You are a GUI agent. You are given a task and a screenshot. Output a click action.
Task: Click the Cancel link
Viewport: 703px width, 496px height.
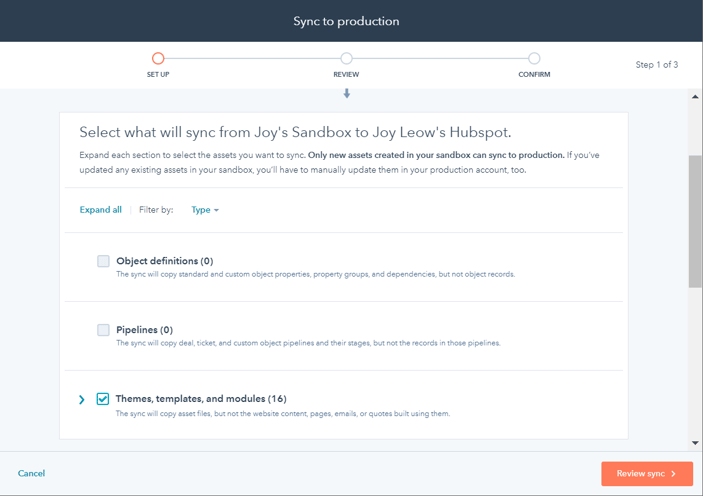[31, 473]
